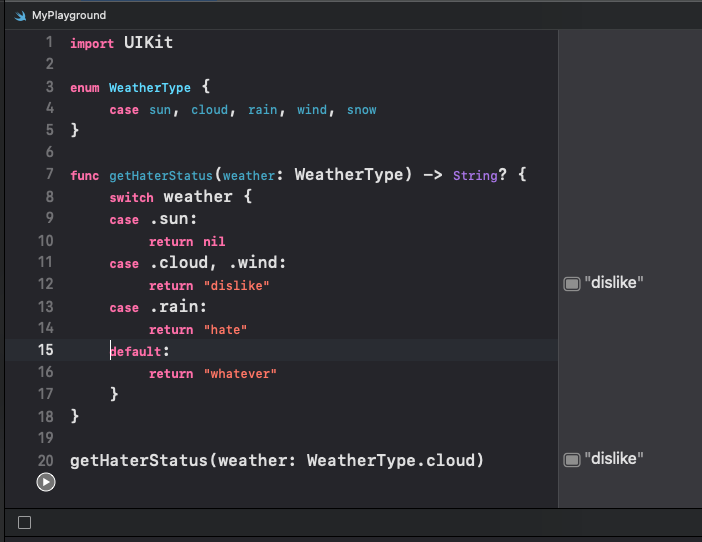The width and height of the screenshot is (702, 542).
Task: Click the "dislike" result text for line 20
Action: [614, 459]
